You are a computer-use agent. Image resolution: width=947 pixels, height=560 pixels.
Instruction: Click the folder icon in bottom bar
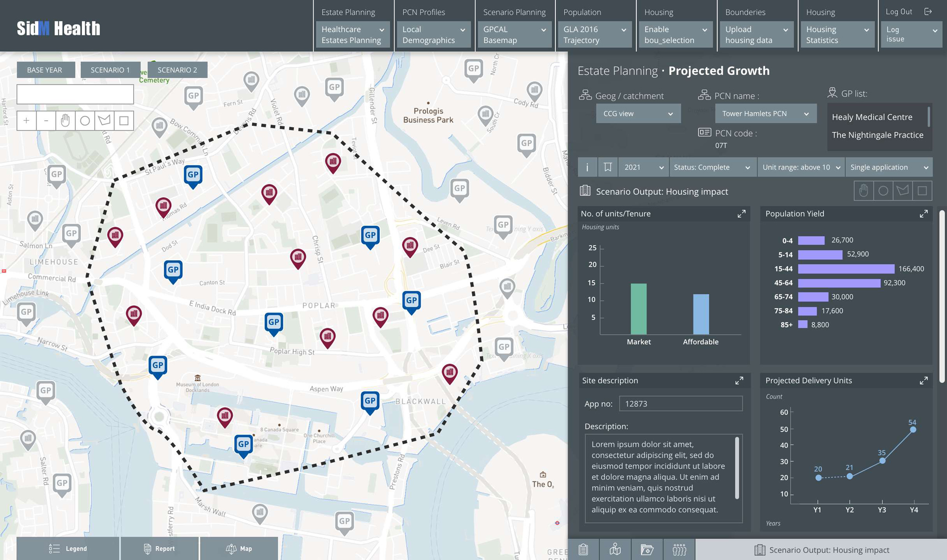point(647,549)
